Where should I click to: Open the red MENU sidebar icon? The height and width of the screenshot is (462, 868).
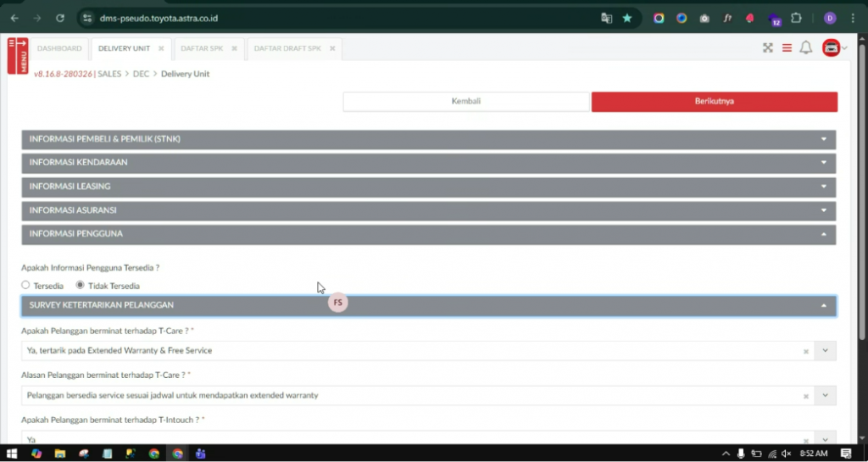(x=17, y=56)
